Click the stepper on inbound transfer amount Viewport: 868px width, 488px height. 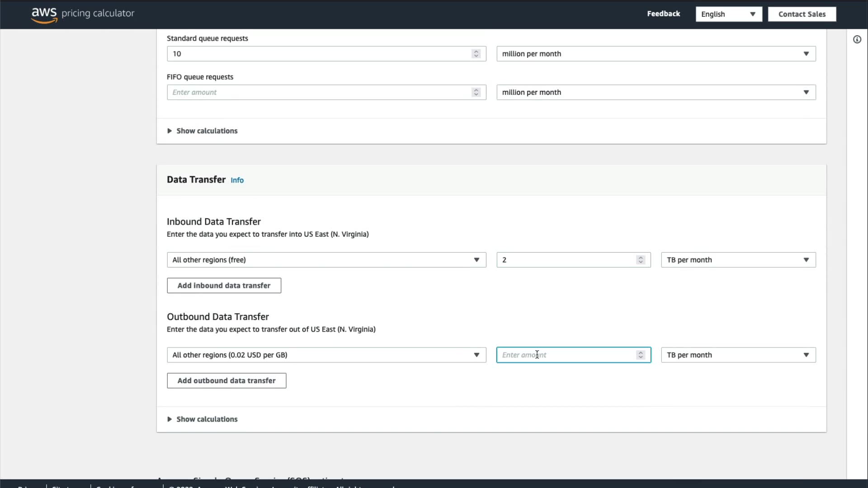click(640, 260)
